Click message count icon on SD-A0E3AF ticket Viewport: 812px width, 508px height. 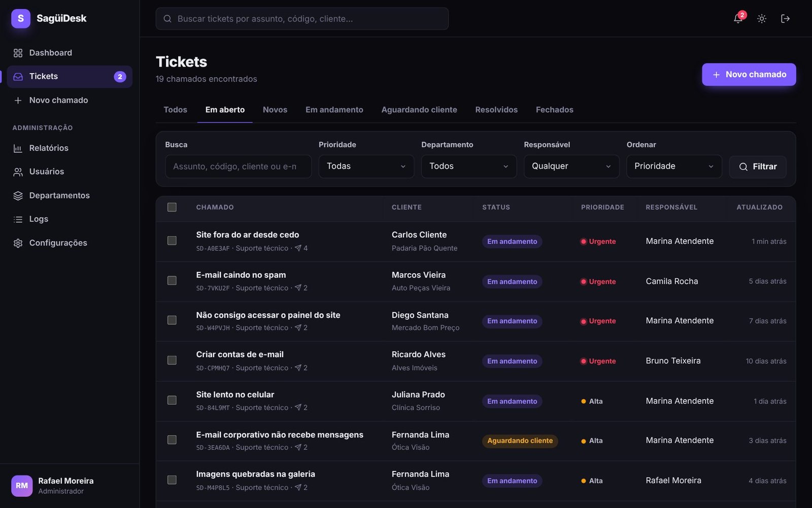[298, 248]
